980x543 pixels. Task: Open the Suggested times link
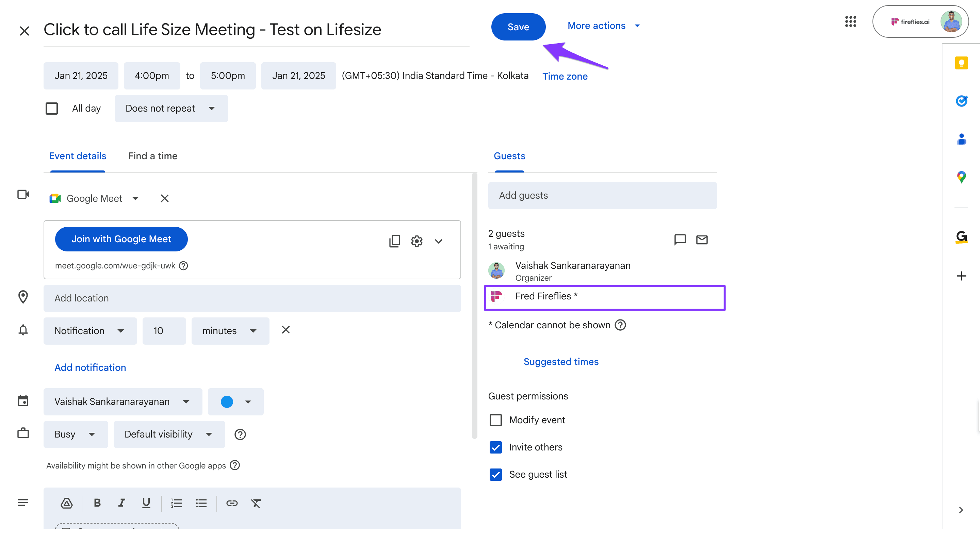[561, 362]
